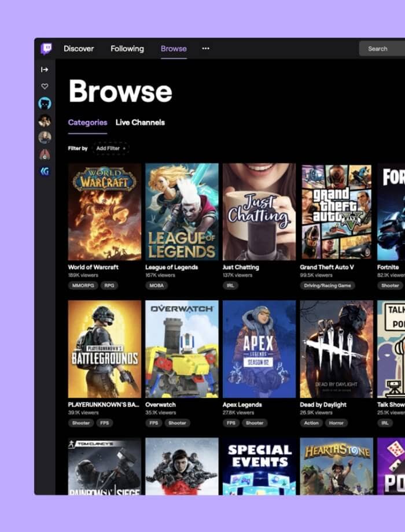The height and width of the screenshot is (532, 405).
Task: Open the three-dots more menu
Action: pos(205,49)
